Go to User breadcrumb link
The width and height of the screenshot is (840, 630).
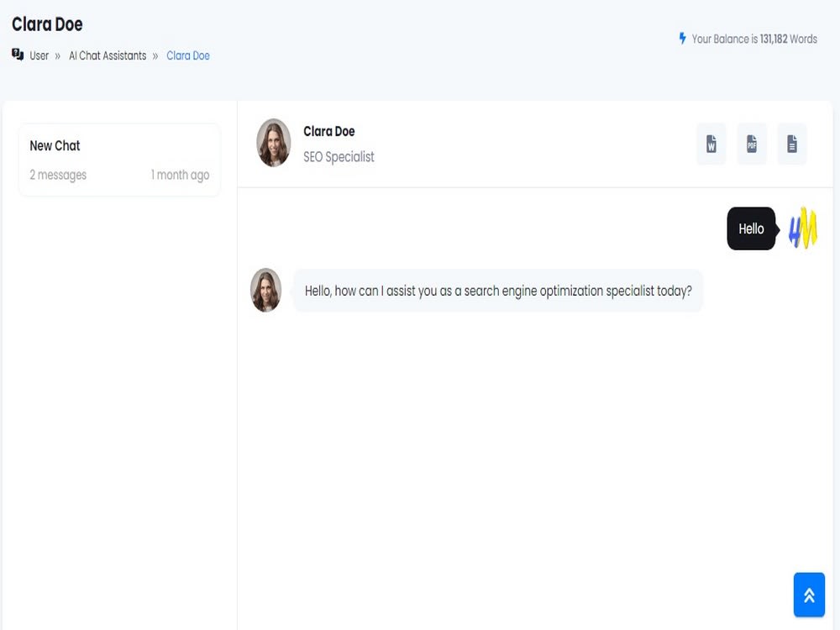(39, 55)
